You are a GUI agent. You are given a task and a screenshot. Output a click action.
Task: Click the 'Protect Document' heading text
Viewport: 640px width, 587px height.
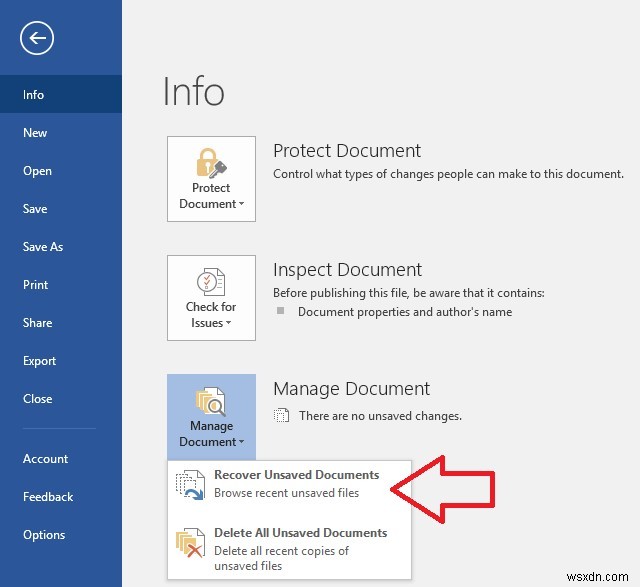pyautogui.click(x=347, y=151)
